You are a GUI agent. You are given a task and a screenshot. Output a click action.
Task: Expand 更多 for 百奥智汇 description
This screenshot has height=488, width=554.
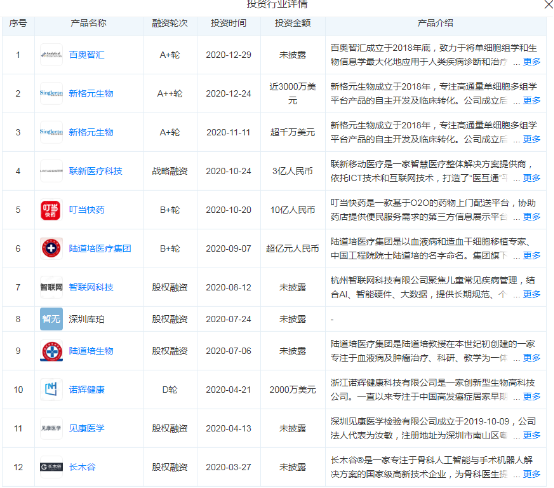[x=532, y=62]
